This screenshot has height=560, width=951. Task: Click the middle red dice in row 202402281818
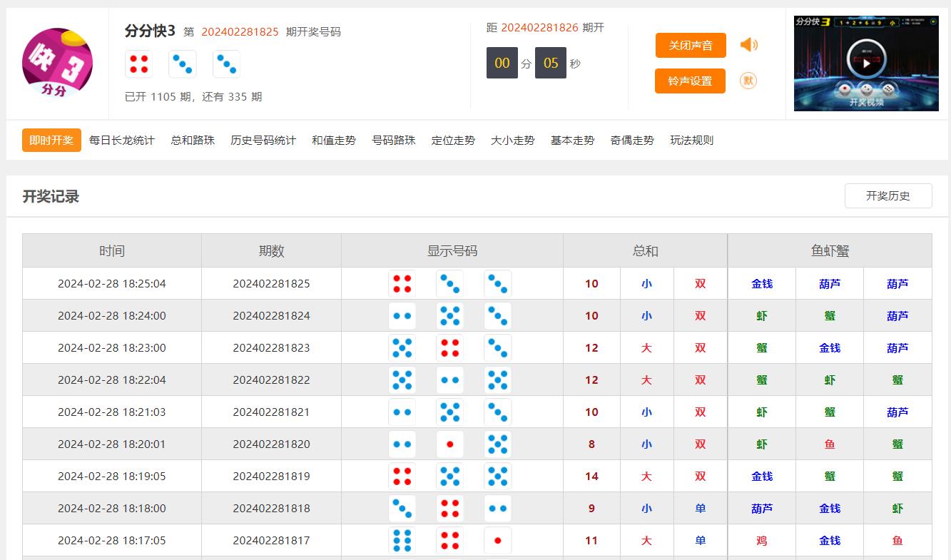[x=449, y=509]
